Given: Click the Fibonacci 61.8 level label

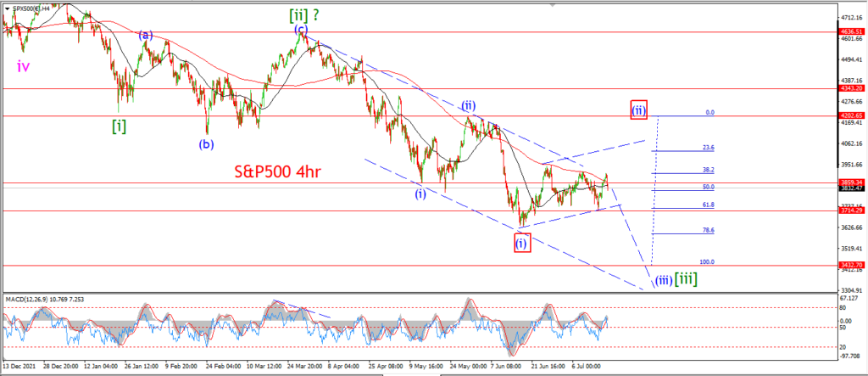Looking at the screenshot, I should point(709,205).
